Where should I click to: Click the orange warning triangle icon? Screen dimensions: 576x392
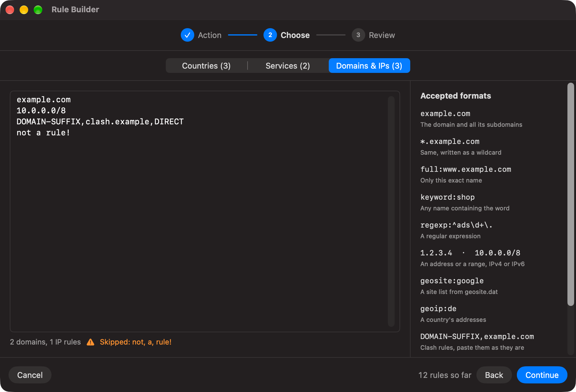tap(90, 342)
